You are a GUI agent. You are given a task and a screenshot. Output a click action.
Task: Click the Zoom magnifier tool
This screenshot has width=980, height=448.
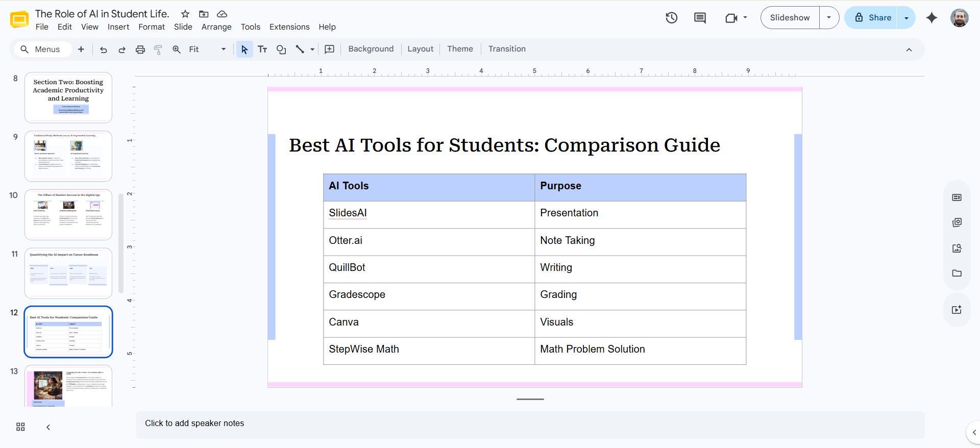point(177,49)
